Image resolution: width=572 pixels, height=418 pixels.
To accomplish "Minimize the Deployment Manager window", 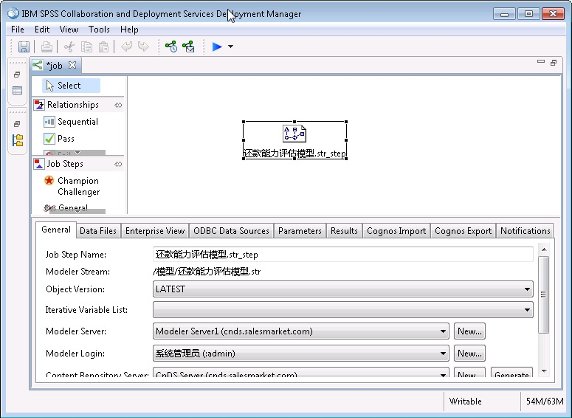I will coord(505,14).
